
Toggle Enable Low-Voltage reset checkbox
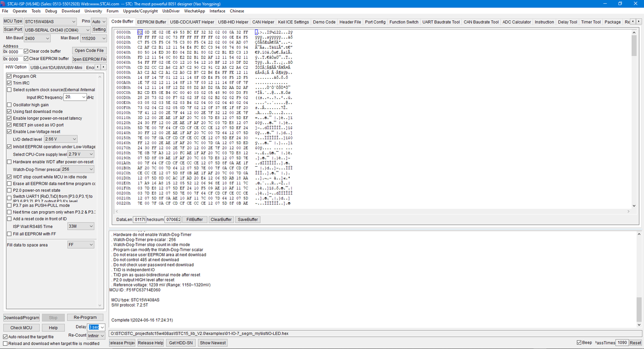pos(9,131)
